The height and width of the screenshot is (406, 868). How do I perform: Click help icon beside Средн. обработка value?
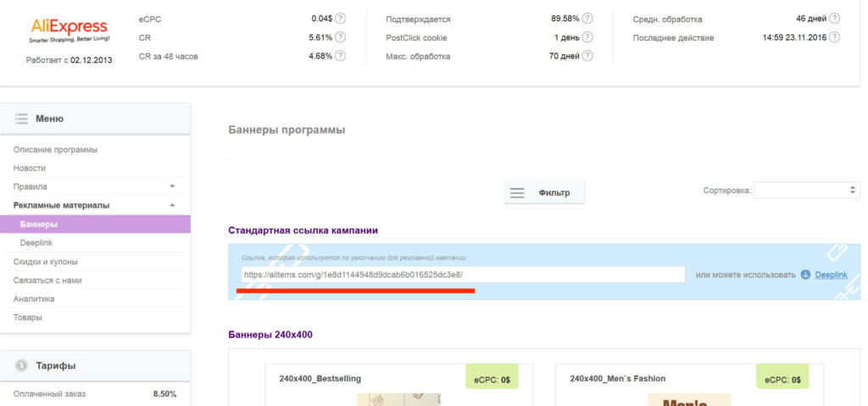tap(834, 19)
